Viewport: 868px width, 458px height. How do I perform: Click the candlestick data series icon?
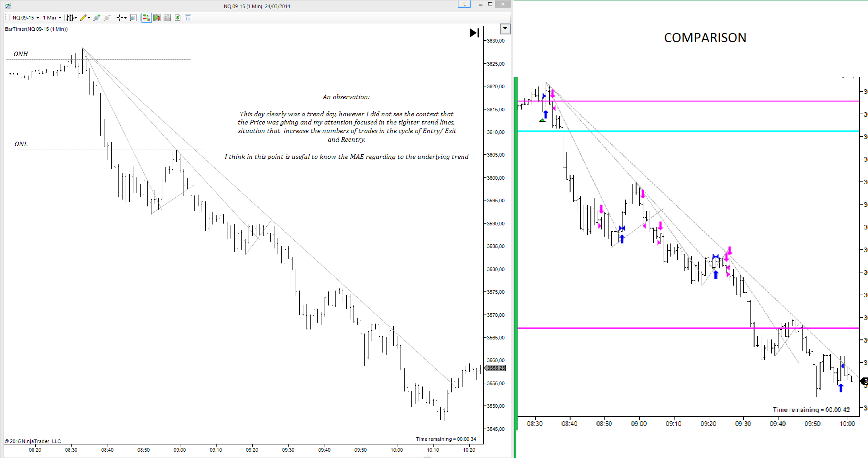tap(157, 18)
